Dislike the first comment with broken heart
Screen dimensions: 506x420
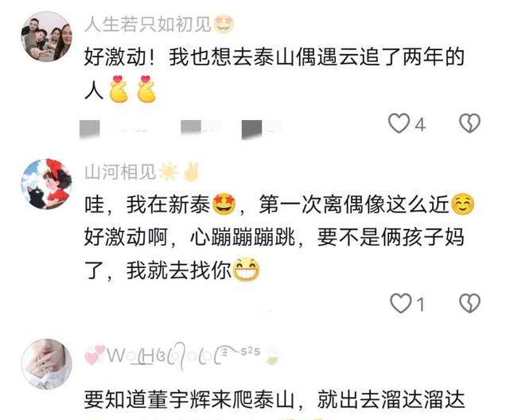[469, 123]
